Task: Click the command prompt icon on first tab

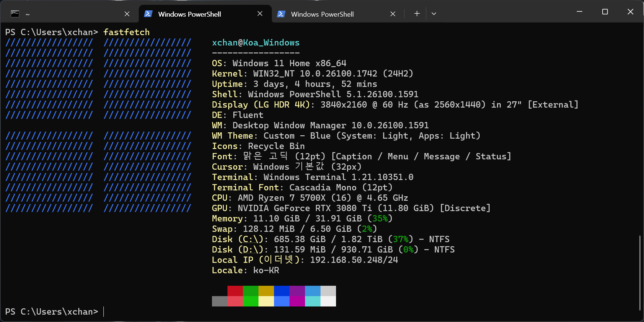Action: tap(15, 14)
